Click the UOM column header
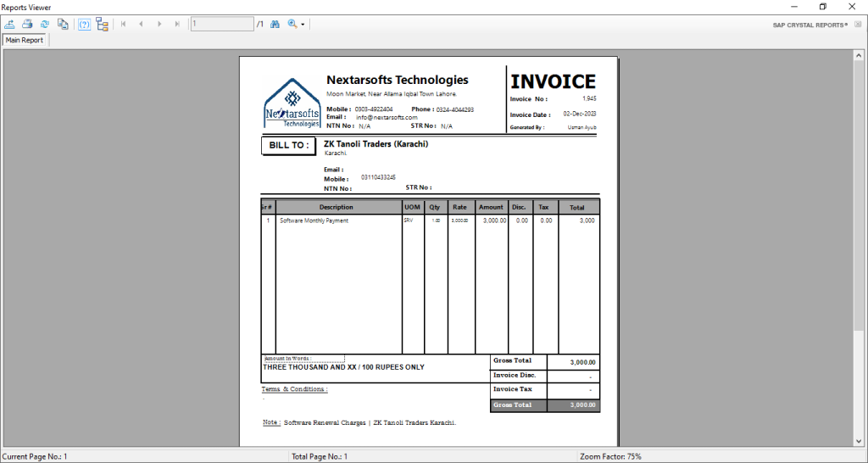 413,207
